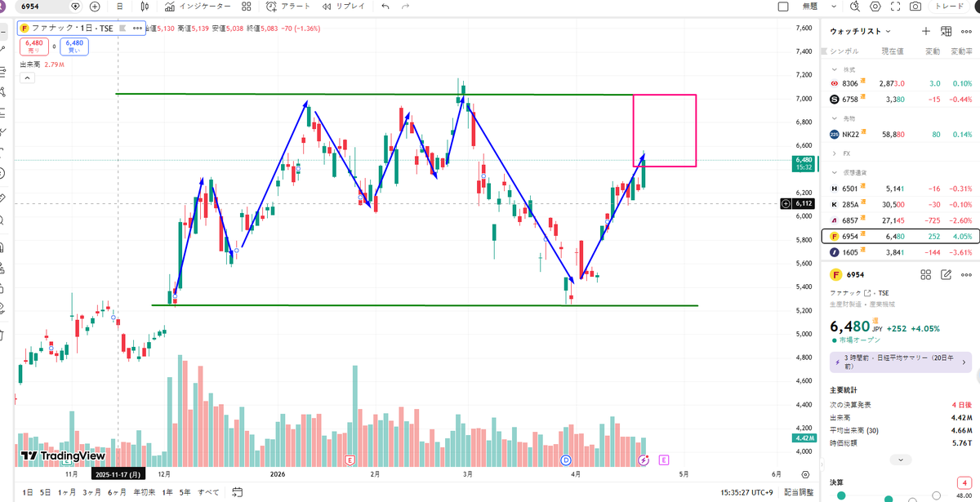Open the 6954 symbol search box

tap(49, 6)
